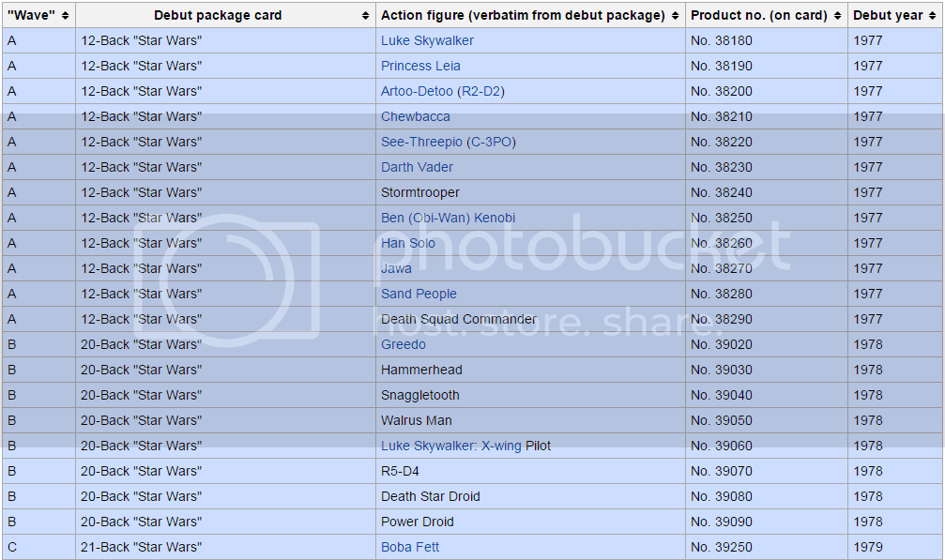Open Luke Skywalker: X-wing link
Viewport: 945px width, 560px height.
[x=451, y=446]
